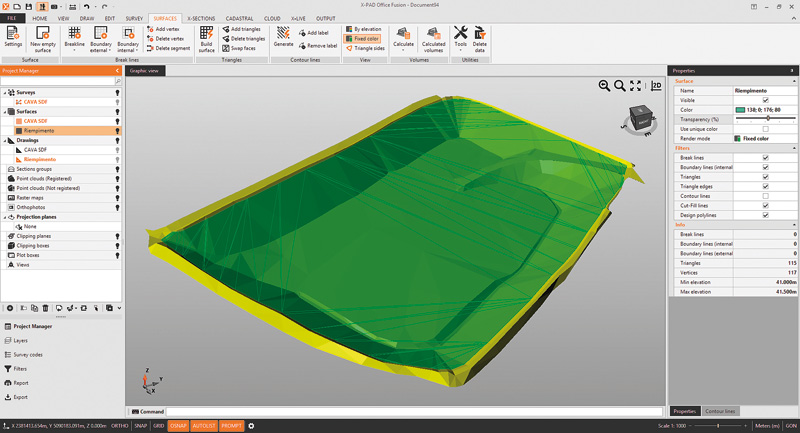The width and height of the screenshot is (800, 433).
Task: Click zoom extents icon in graphic view
Action: coord(636,86)
